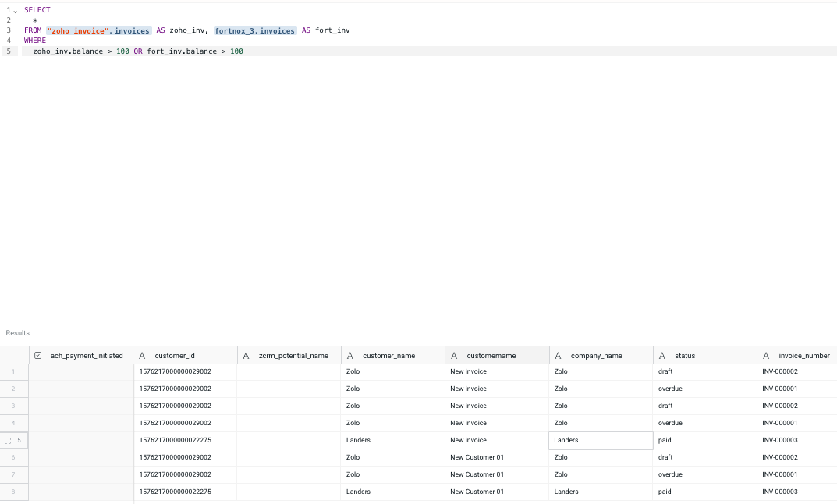
Task: Select the customername column header
Action: click(497, 356)
